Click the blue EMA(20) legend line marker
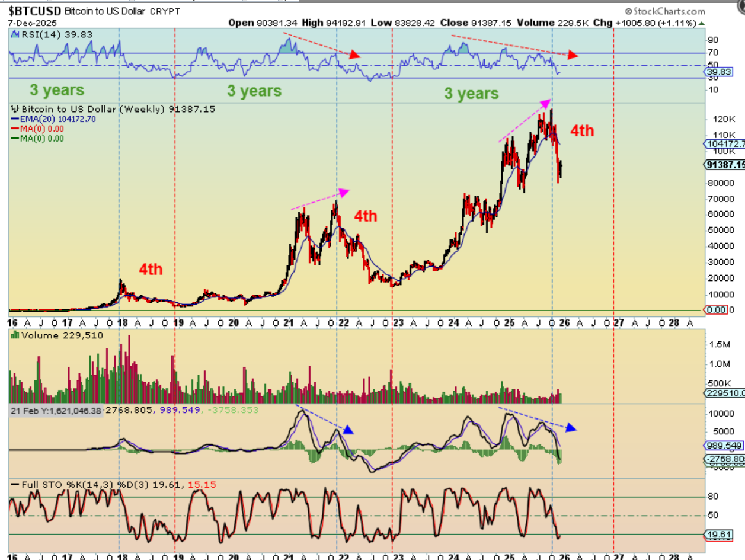 coord(15,119)
